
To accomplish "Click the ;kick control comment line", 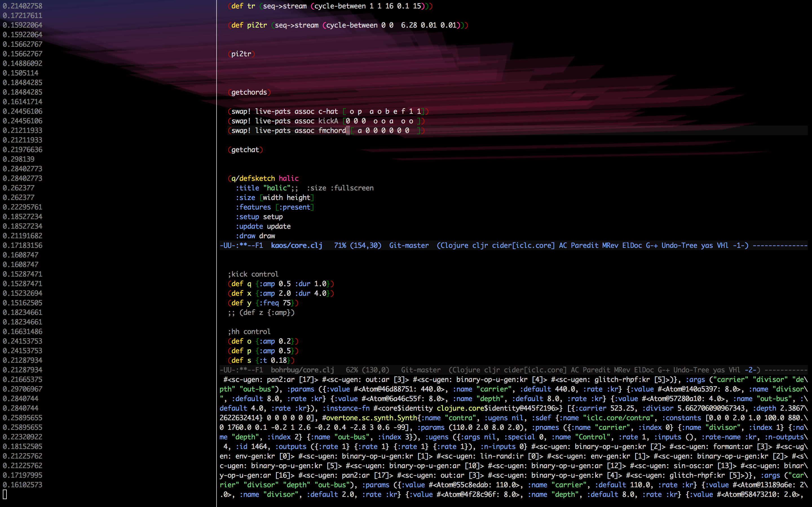I will coord(253,274).
